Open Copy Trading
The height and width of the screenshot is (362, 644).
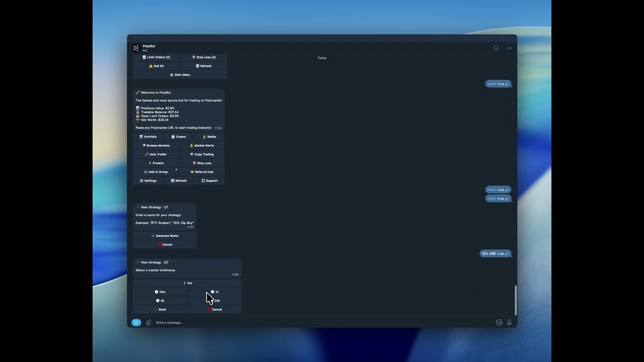coord(202,154)
